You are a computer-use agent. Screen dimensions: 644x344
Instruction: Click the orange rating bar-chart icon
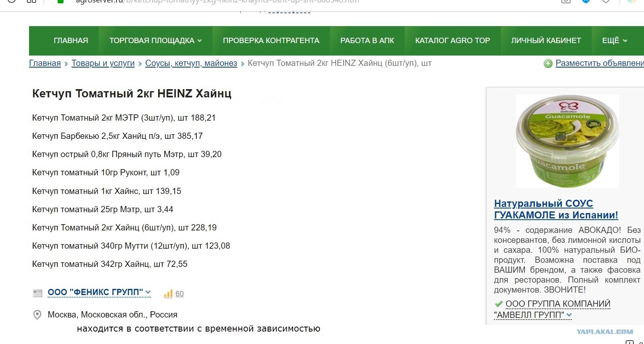point(168,294)
